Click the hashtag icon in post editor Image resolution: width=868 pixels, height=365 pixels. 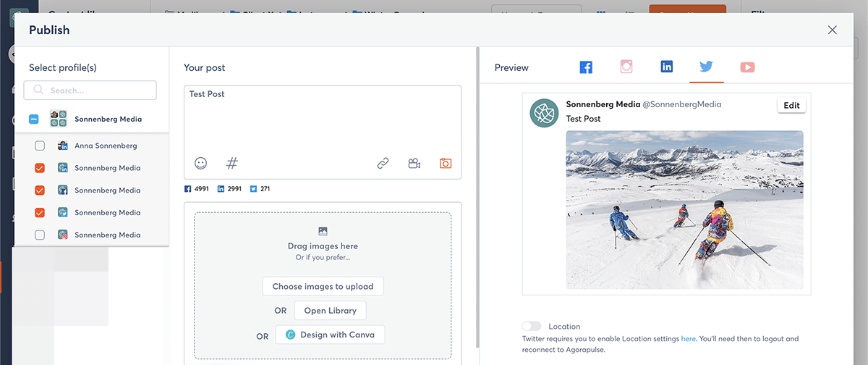(x=232, y=164)
